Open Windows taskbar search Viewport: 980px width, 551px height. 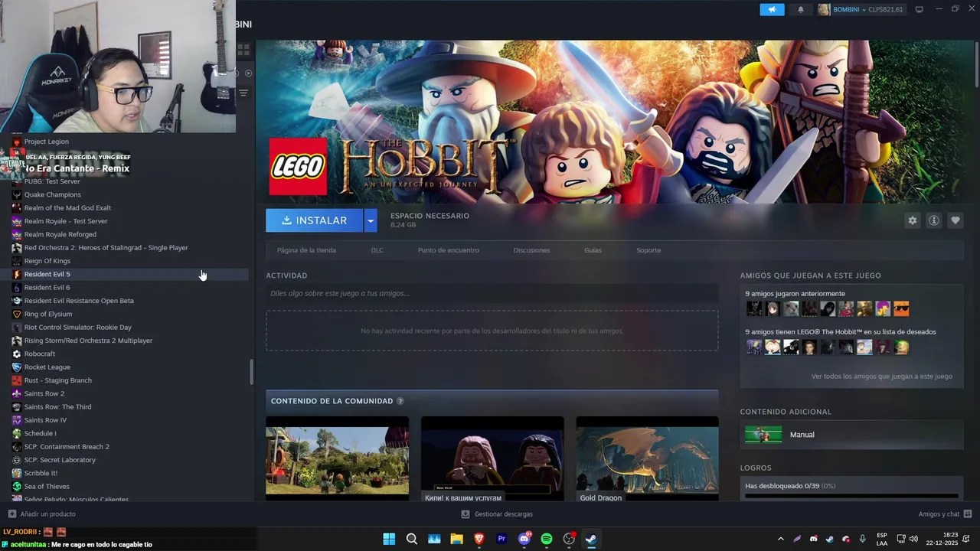tap(412, 539)
